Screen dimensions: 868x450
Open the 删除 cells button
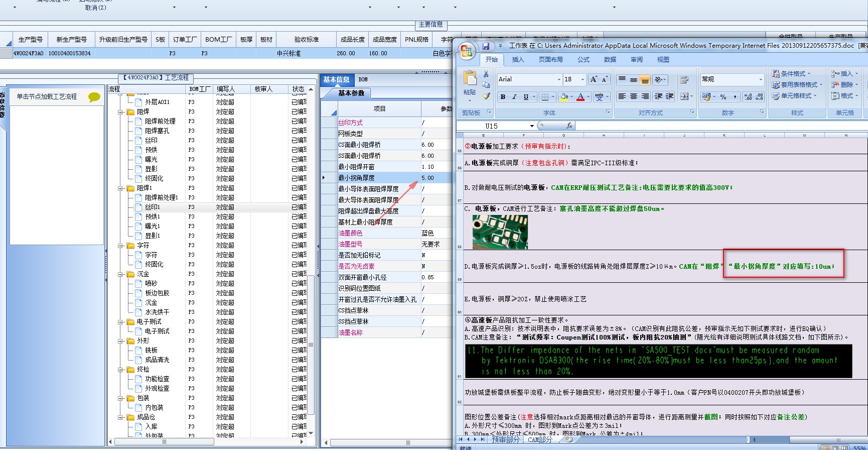coord(844,84)
